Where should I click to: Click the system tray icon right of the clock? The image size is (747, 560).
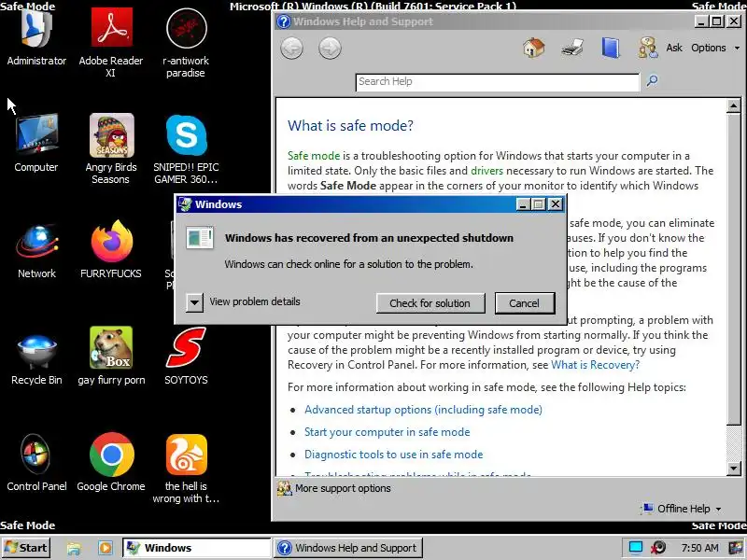736,548
